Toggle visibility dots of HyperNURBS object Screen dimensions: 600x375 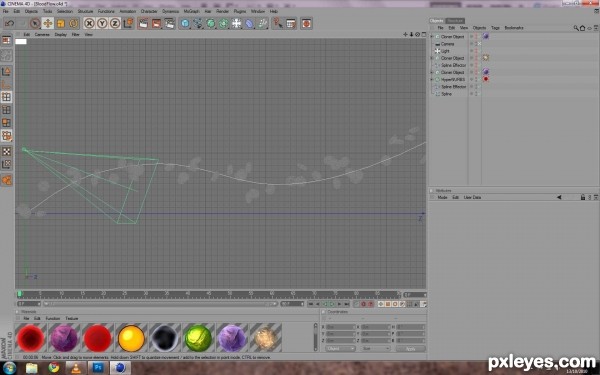pyautogui.click(x=476, y=80)
